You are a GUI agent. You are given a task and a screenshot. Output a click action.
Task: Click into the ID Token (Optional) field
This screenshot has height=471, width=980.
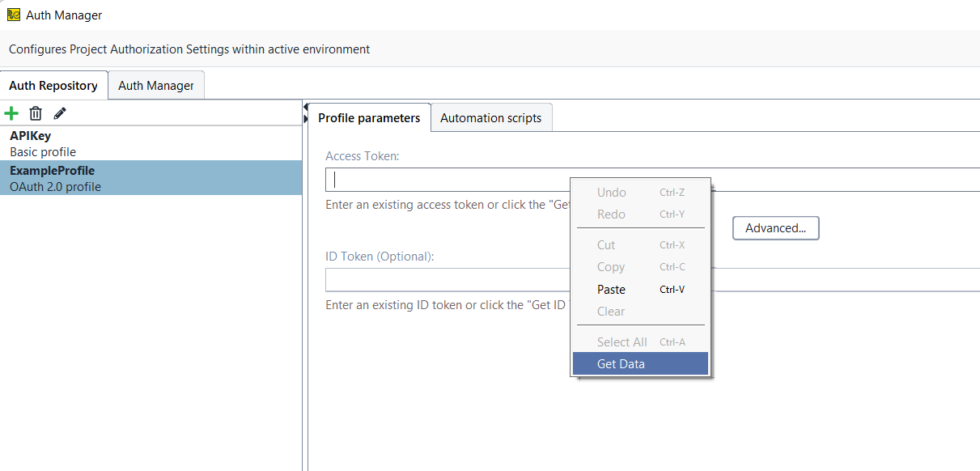445,279
